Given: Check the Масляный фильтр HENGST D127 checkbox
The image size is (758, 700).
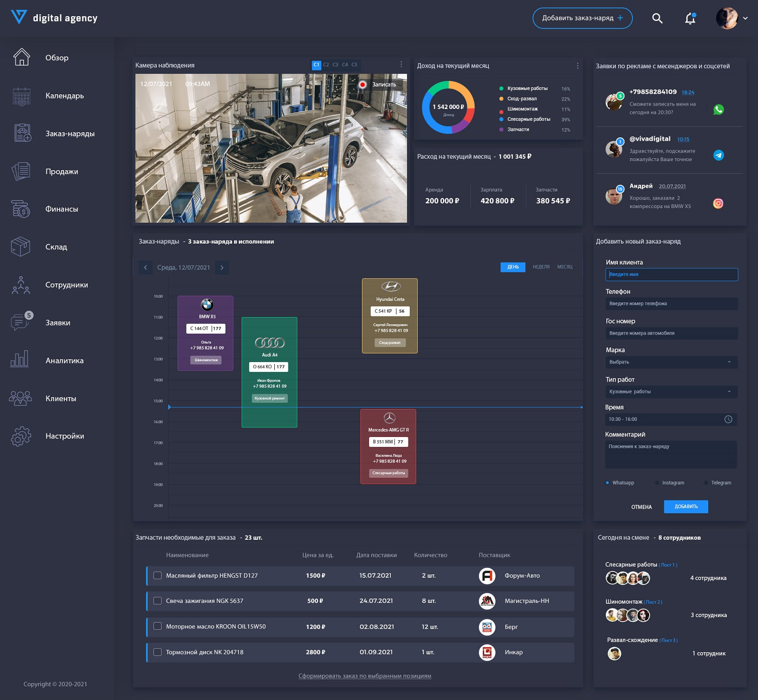Looking at the screenshot, I should (x=158, y=575).
